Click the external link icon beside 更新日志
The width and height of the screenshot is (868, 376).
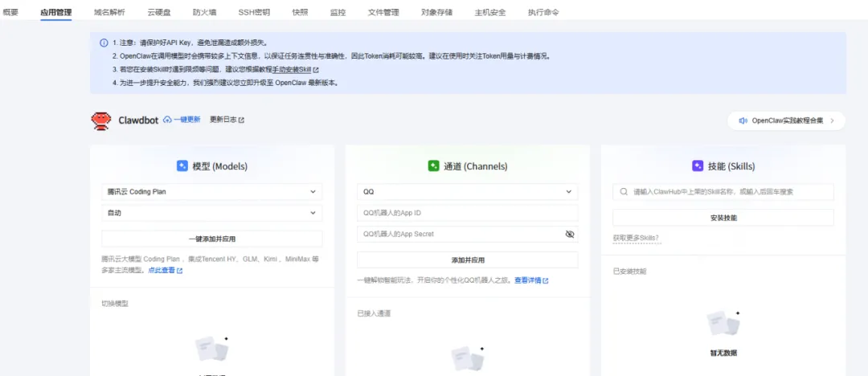(x=241, y=121)
